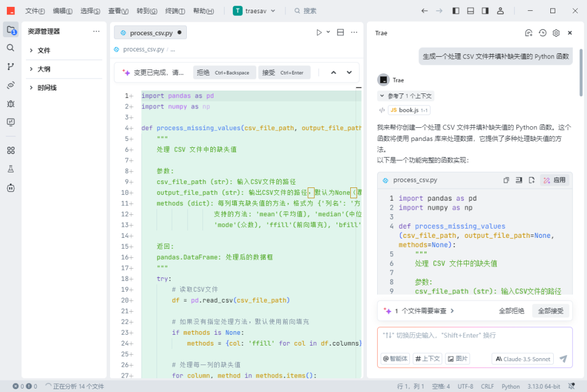Select the Claude-3.5-Sonnet model dropdown
587x392 pixels.
(x=523, y=359)
